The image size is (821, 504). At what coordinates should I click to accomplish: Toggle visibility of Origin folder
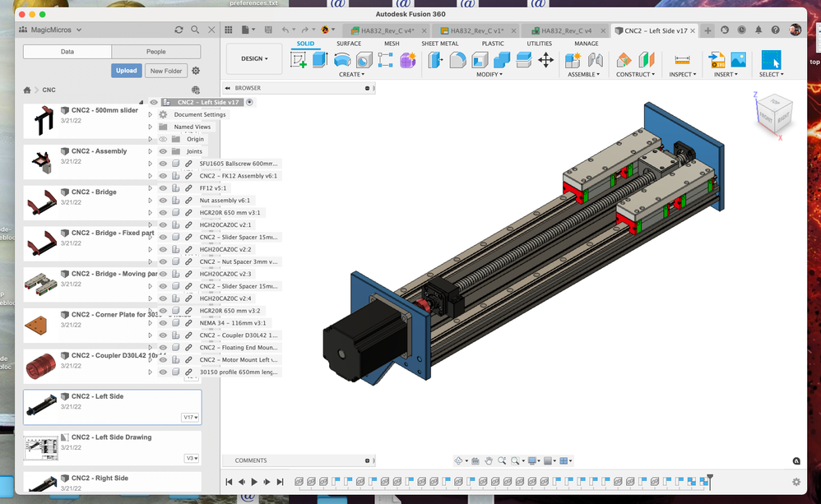tap(164, 139)
